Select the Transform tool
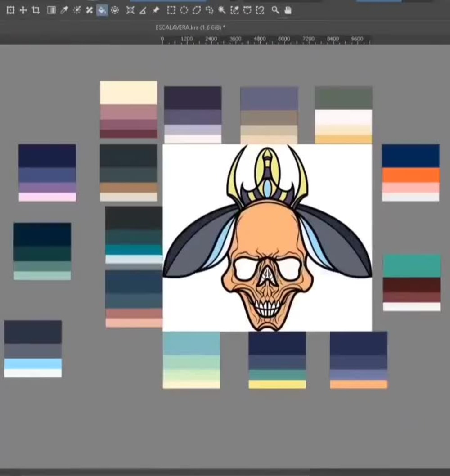Screen dimensions: 450x476 10,10
